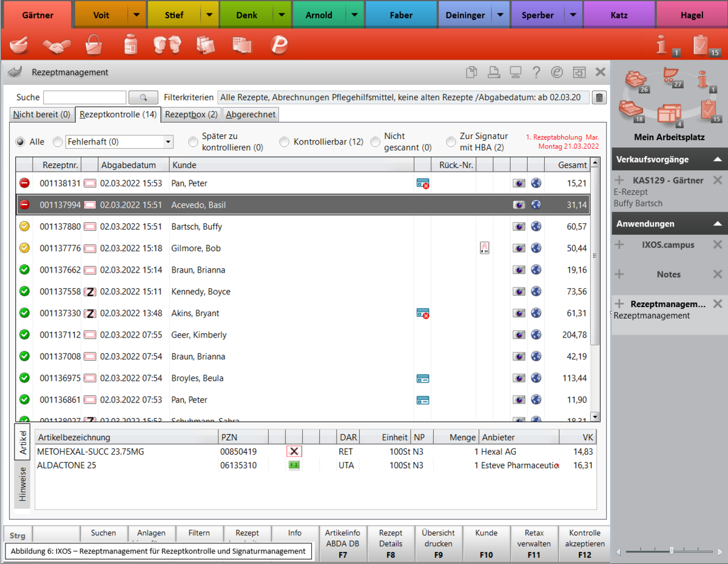Click the down arrow of the prescription list scrollbar
The image size is (728, 564).
pos(595,416)
